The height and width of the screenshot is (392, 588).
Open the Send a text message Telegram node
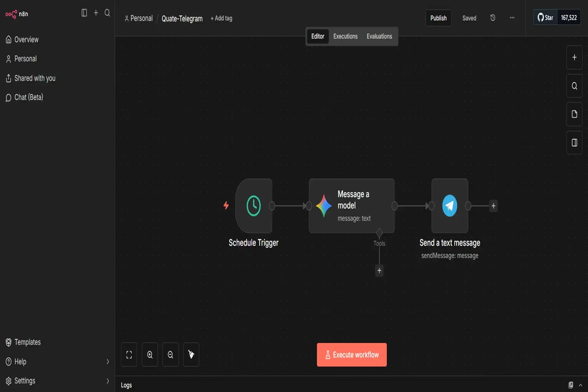(449, 206)
